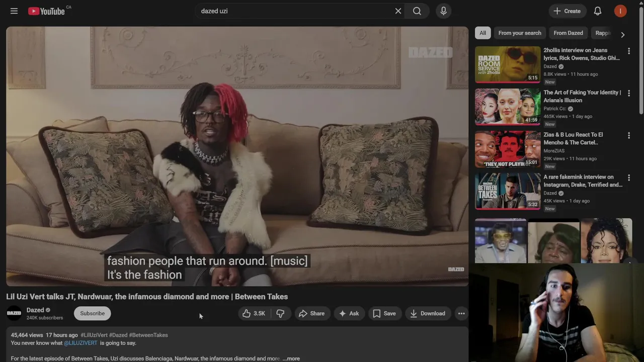Click the video player to pause
Image resolution: width=644 pixels, height=362 pixels.
(237, 156)
